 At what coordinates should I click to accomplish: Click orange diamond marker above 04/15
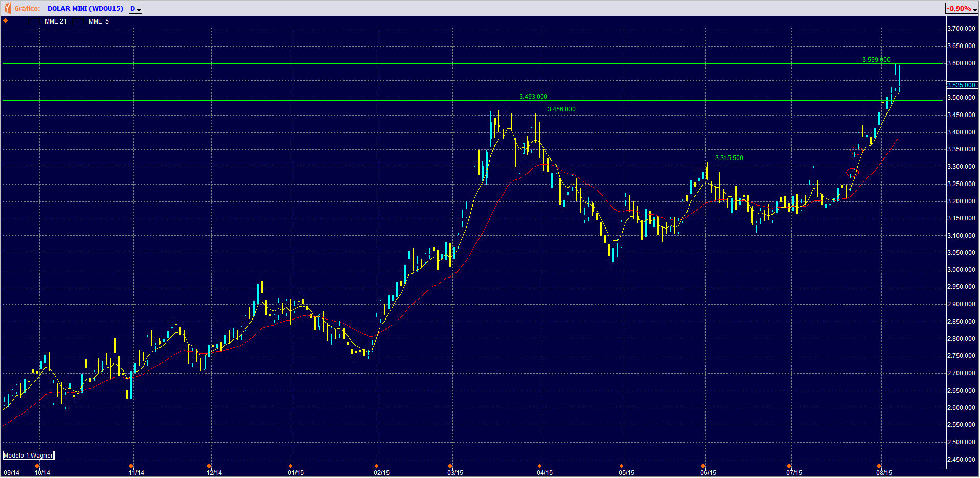click(x=539, y=466)
